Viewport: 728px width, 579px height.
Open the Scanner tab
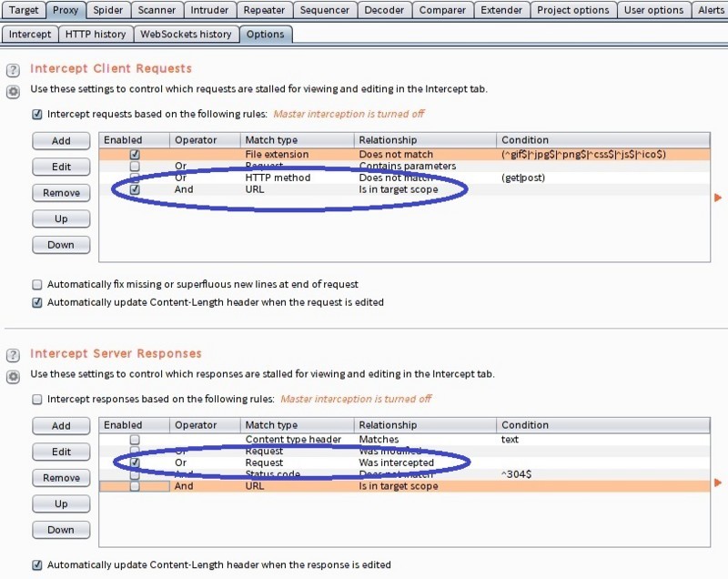click(157, 10)
